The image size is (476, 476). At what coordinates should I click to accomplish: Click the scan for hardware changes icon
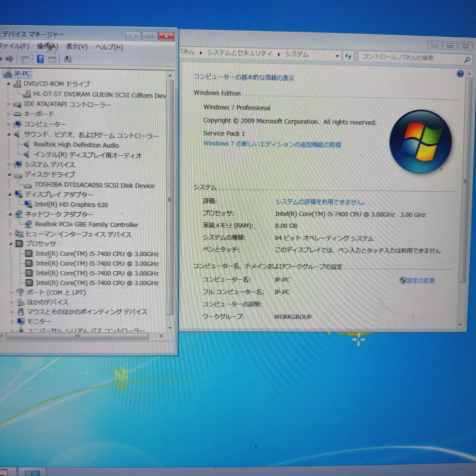(x=68, y=59)
